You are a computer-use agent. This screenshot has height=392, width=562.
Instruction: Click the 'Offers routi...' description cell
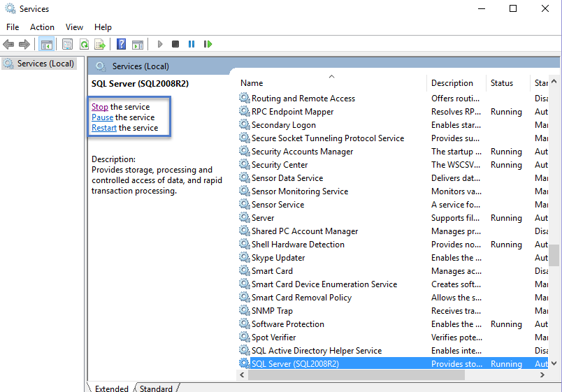click(x=455, y=99)
